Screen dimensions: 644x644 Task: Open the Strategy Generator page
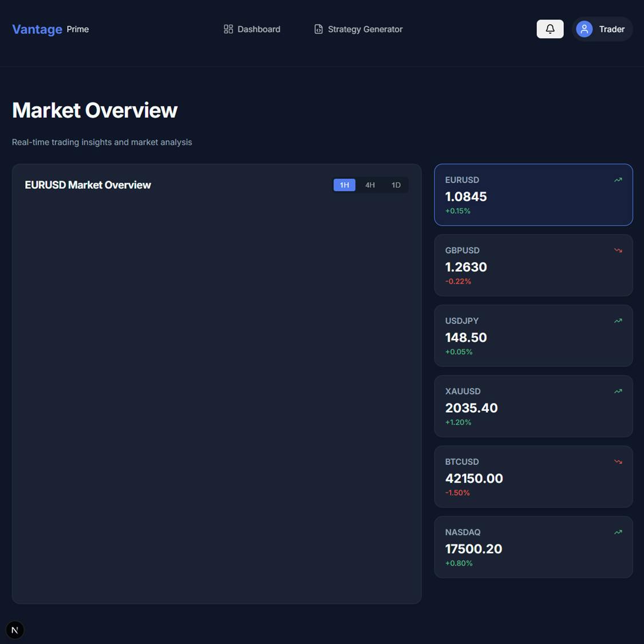358,29
